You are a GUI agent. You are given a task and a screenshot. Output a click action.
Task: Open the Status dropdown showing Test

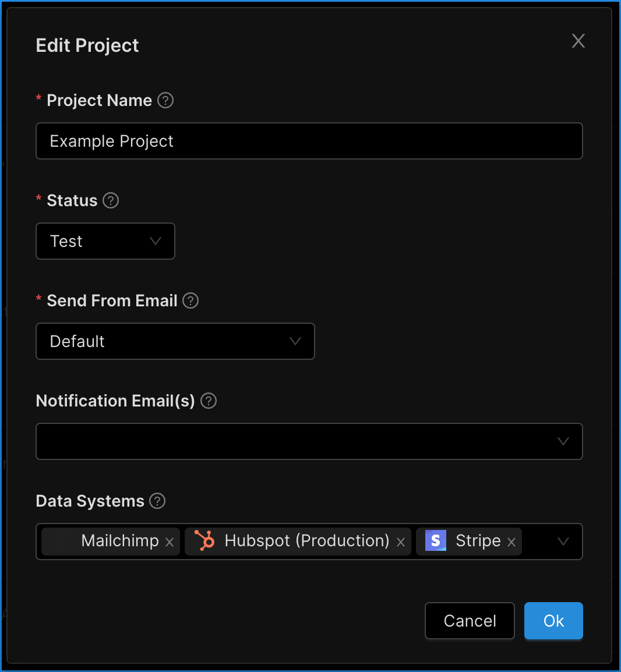105,241
